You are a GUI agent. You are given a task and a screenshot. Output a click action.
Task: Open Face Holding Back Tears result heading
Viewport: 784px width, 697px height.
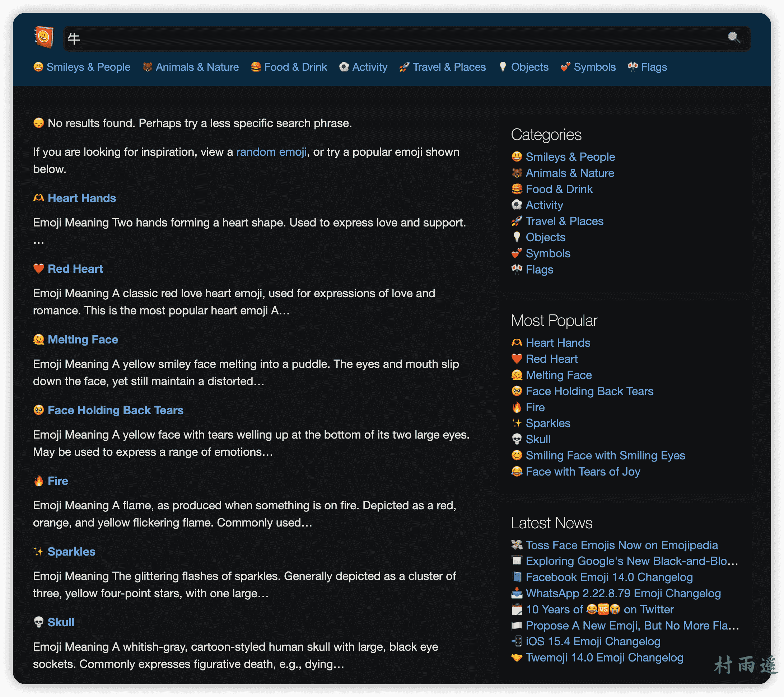(x=116, y=410)
